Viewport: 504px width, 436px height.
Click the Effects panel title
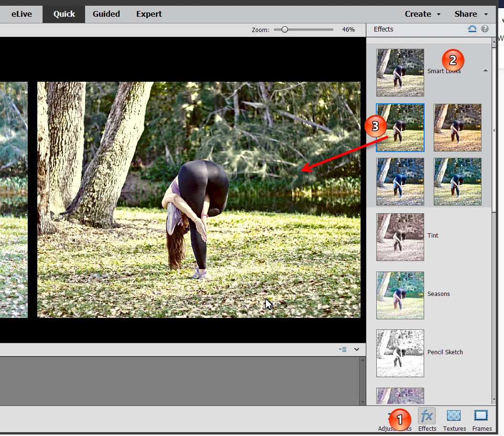click(383, 29)
